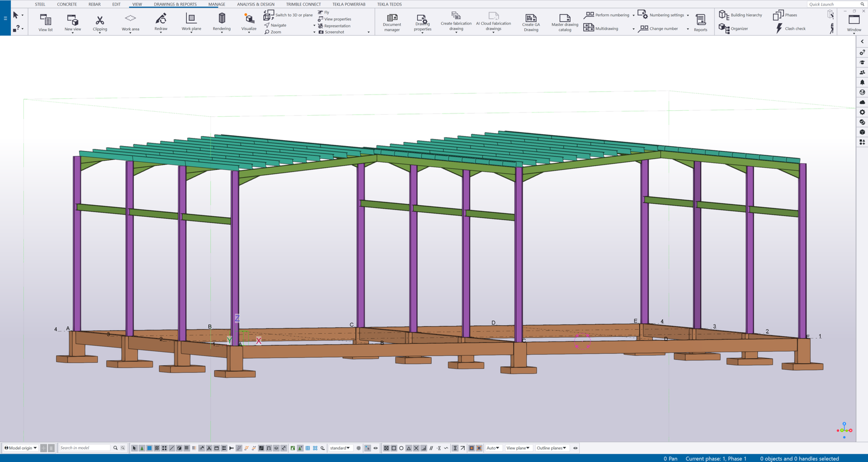Toggle the select-all selection switch in bottom toolbar
Image resolution: width=868 pixels, height=462 pixels.
pyautogui.click(x=135, y=448)
